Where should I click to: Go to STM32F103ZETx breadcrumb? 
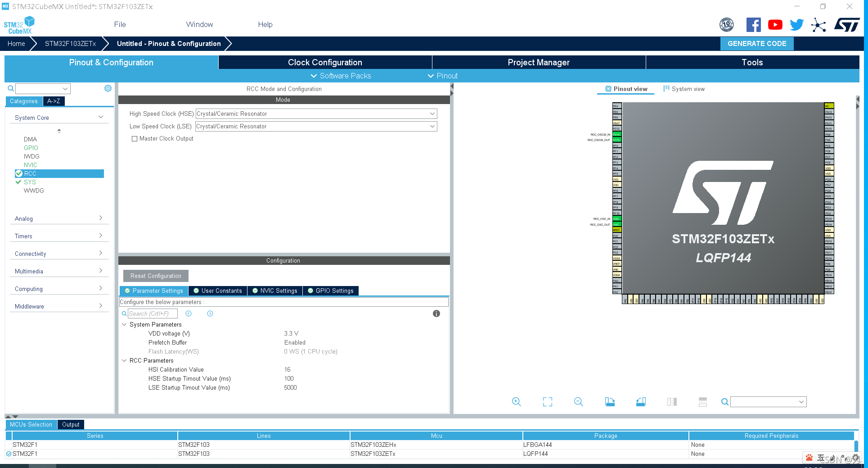click(71, 44)
